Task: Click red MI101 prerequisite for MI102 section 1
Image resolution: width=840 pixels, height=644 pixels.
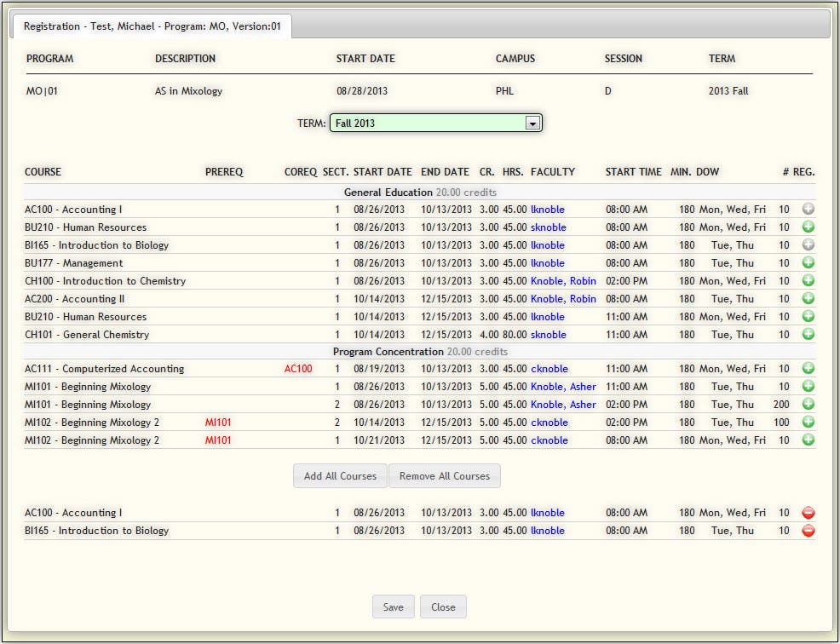Action: 218,440
